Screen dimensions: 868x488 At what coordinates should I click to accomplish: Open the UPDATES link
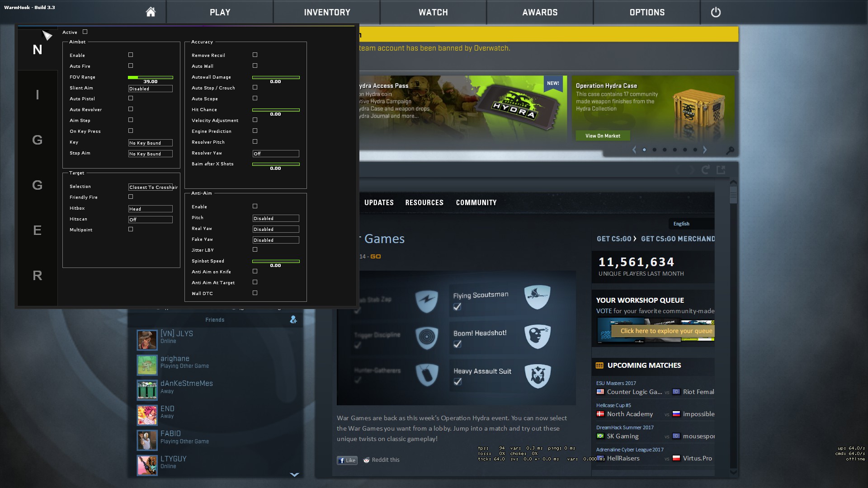(x=379, y=202)
